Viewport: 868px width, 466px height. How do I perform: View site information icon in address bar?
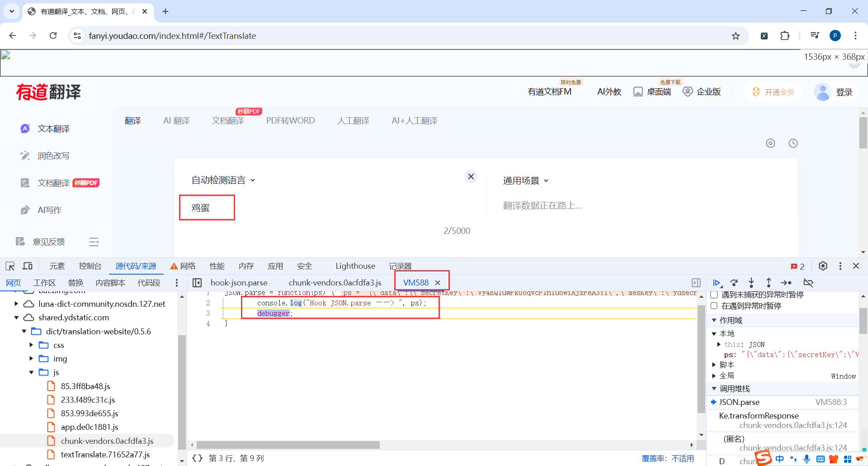coord(77,36)
